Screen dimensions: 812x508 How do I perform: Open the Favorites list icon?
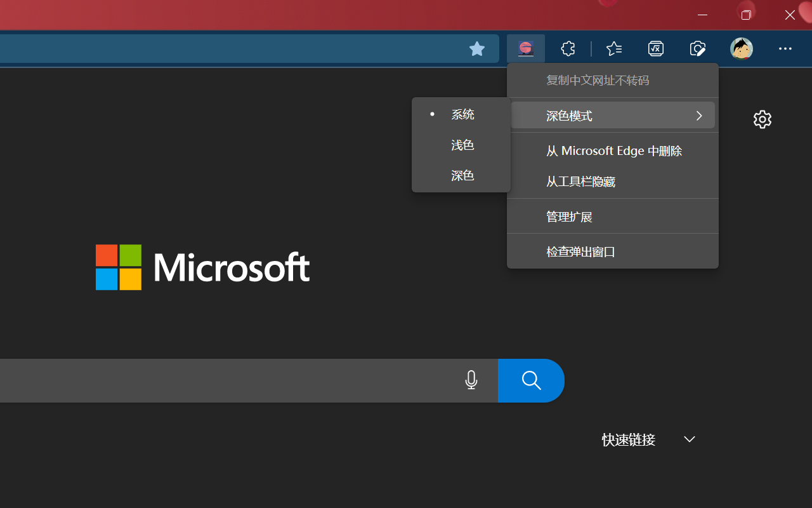coord(613,48)
